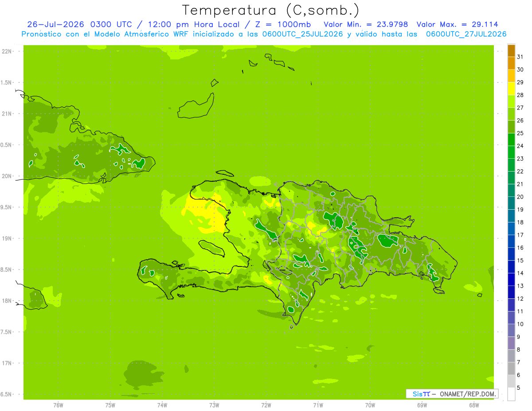The width and height of the screenshot is (532, 411).
Task: Pick the legend color between 19 and 20
Action: 511,203
